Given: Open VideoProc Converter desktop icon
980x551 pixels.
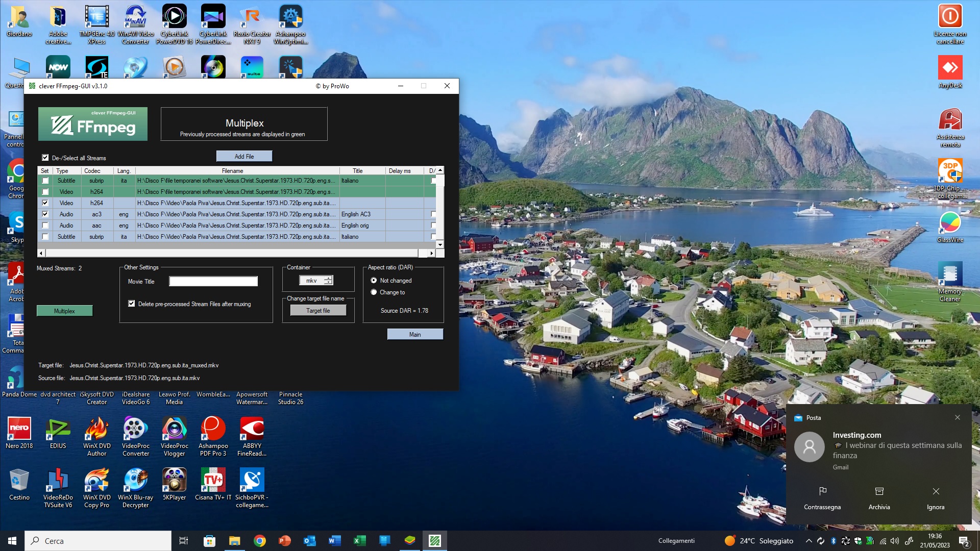Looking at the screenshot, I should pyautogui.click(x=136, y=429).
